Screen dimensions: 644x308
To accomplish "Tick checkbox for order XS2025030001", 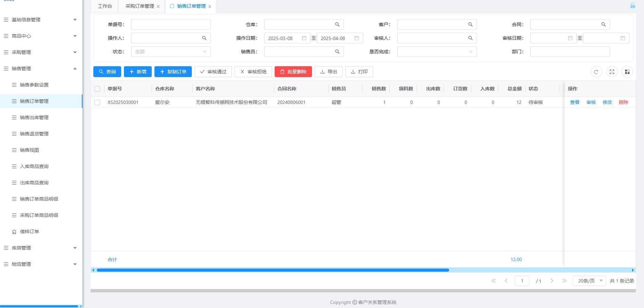I will tap(97, 103).
